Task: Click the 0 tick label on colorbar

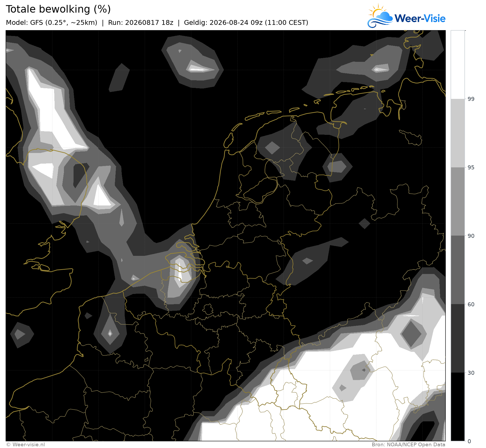Action: (x=469, y=441)
